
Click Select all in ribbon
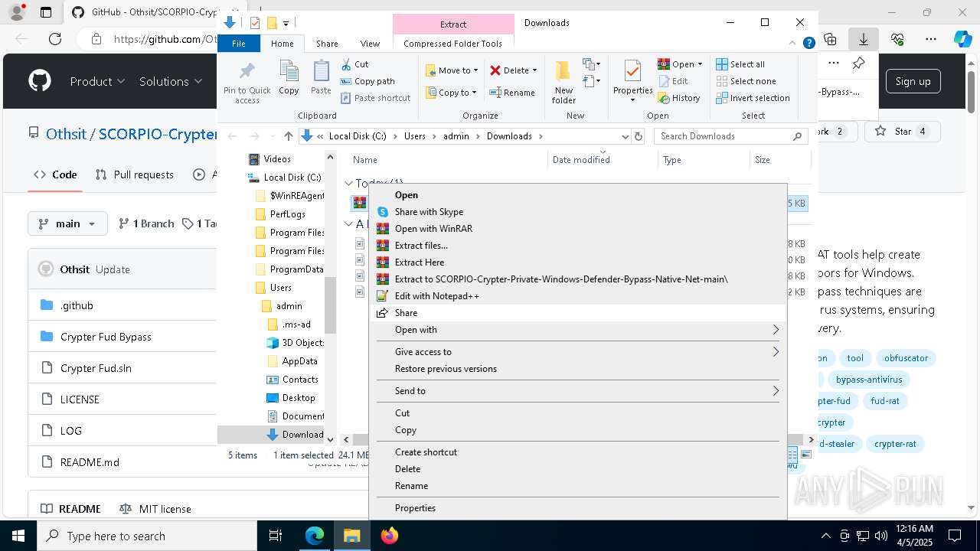[740, 64]
